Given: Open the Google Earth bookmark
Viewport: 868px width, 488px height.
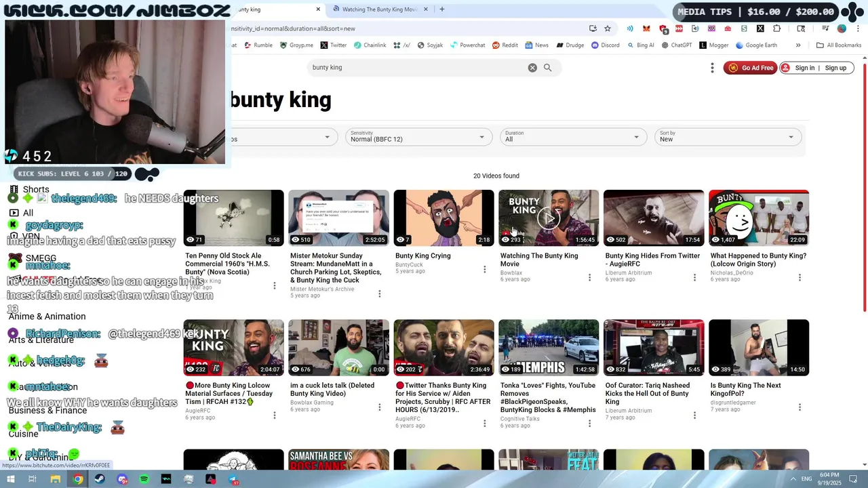Looking at the screenshot, I should pyautogui.click(x=755, y=45).
